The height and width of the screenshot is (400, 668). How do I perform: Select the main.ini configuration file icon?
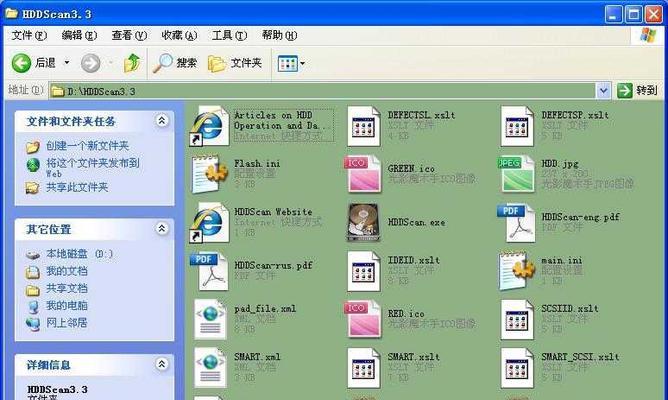(517, 271)
